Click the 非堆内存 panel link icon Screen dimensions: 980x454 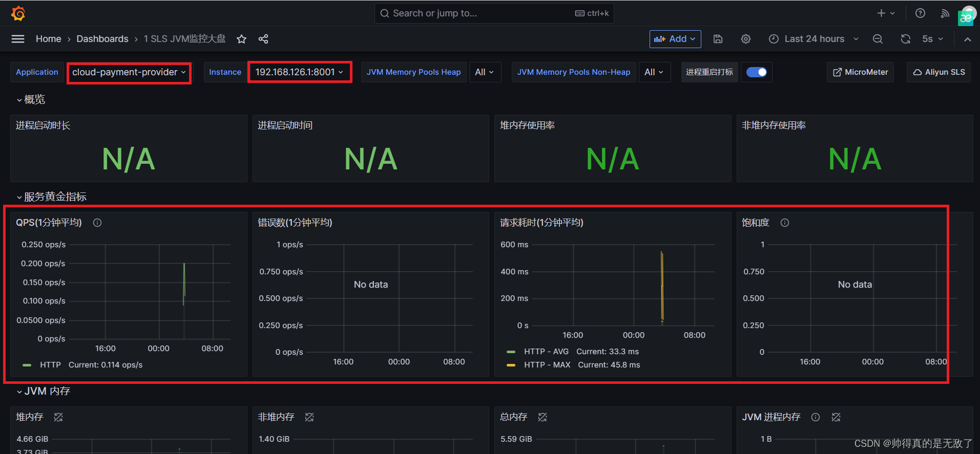(309, 417)
